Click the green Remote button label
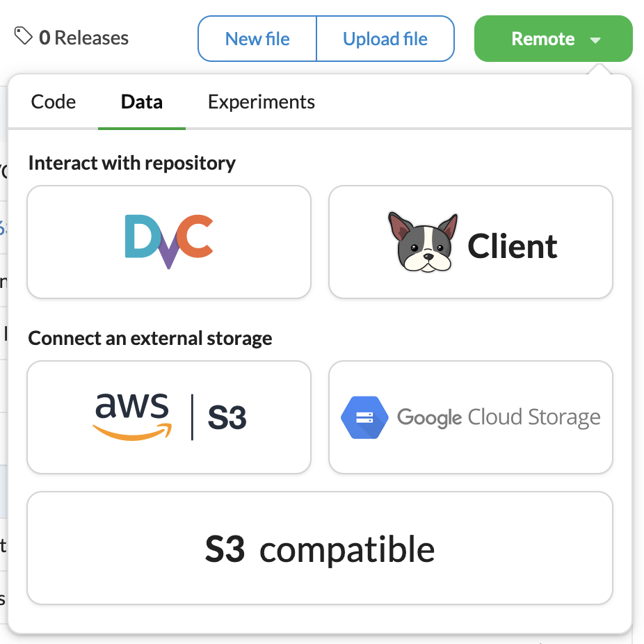Image resolution: width=644 pixels, height=644 pixels. [542, 39]
